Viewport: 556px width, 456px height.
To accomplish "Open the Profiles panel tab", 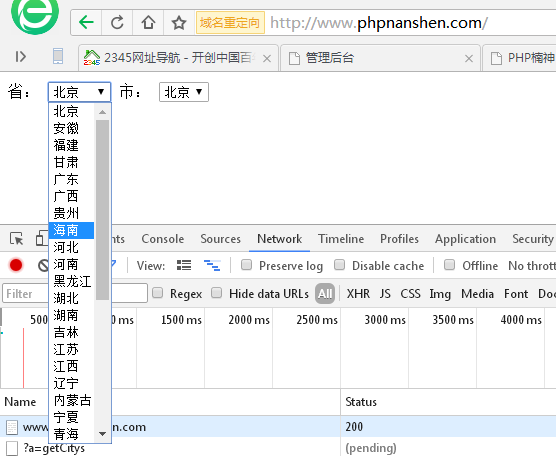I will tap(399, 239).
